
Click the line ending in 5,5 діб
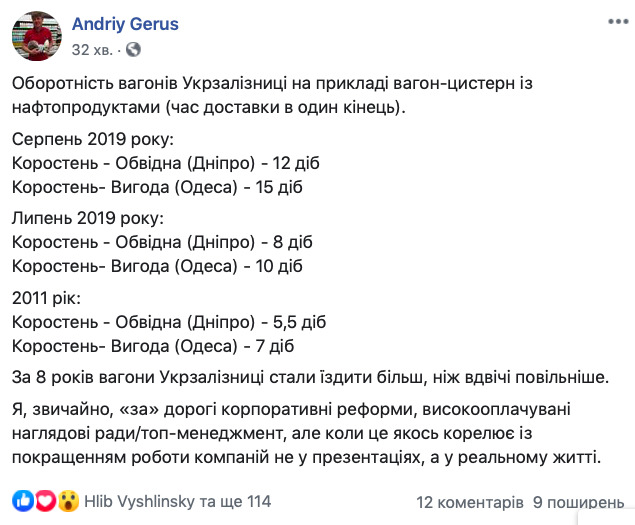click(x=168, y=322)
